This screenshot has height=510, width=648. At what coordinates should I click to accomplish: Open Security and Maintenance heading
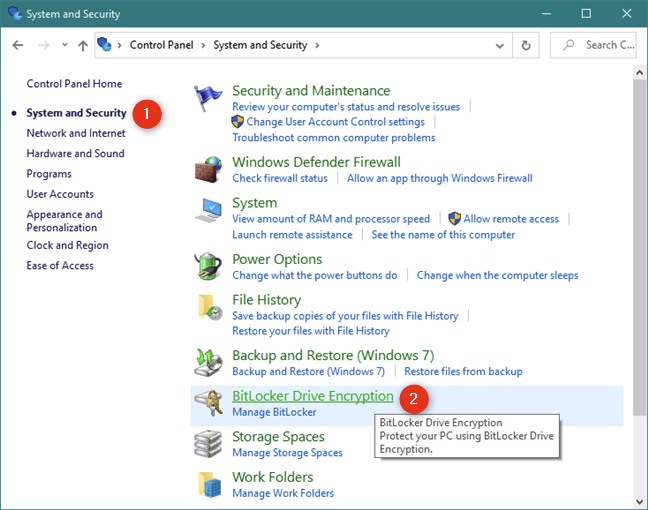pyautogui.click(x=311, y=91)
